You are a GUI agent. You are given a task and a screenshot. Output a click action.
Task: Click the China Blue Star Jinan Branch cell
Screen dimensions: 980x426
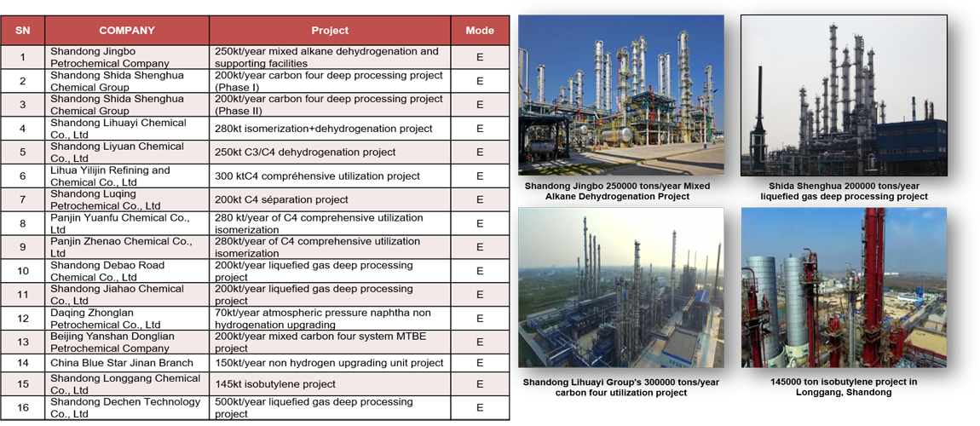tap(127, 363)
